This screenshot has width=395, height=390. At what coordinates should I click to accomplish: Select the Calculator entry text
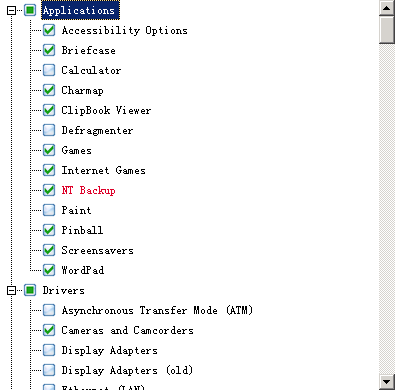[x=91, y=70]
